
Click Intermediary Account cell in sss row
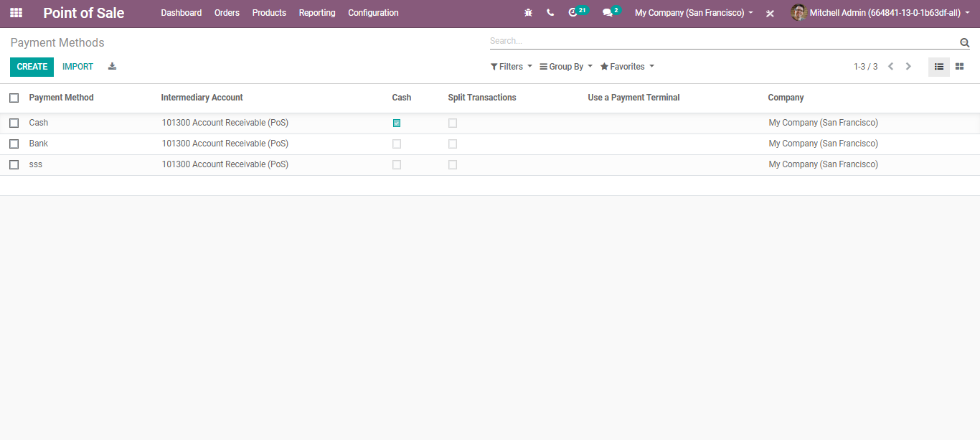(x=225, y=164)
